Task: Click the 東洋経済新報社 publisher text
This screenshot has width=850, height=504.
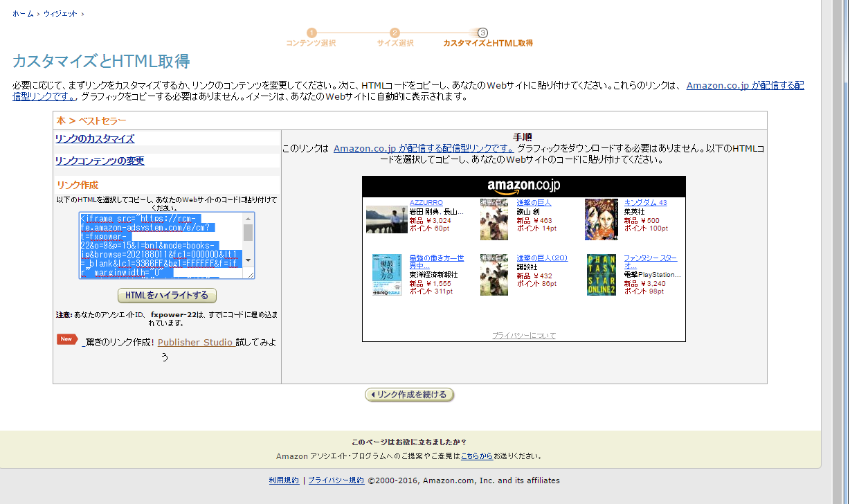Action: [x=434, y=275]
